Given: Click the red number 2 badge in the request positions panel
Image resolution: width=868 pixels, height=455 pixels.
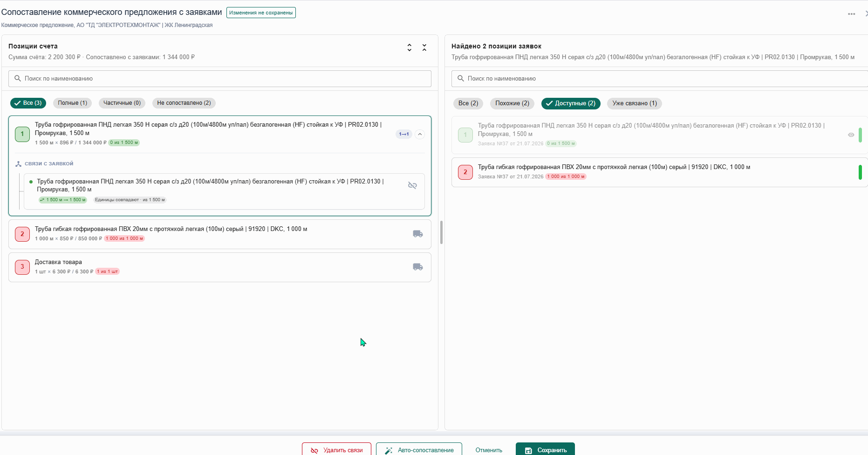Looking at the screenshot, I should [465, 172].
